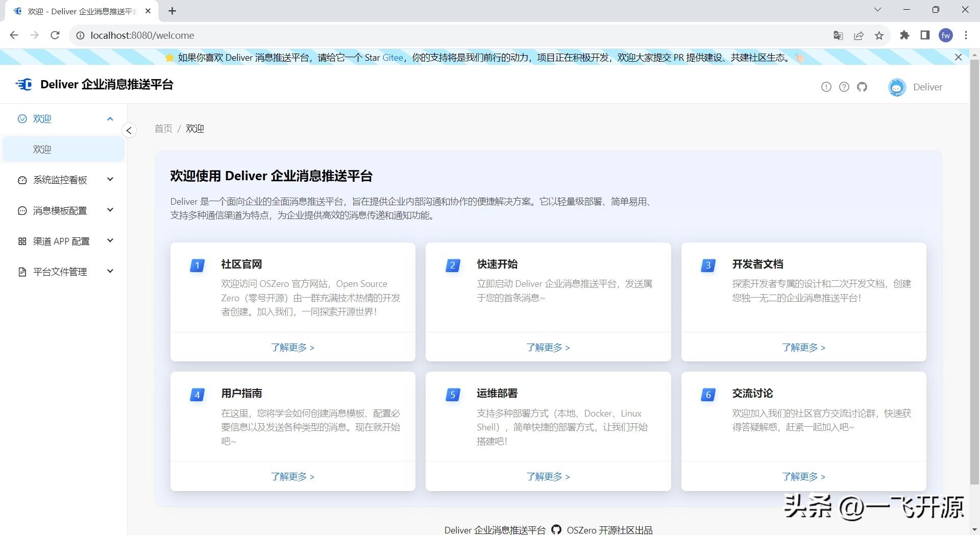The image size is (980, 535).
Task: Toggle the browser side panel icon
Action: 925,35
